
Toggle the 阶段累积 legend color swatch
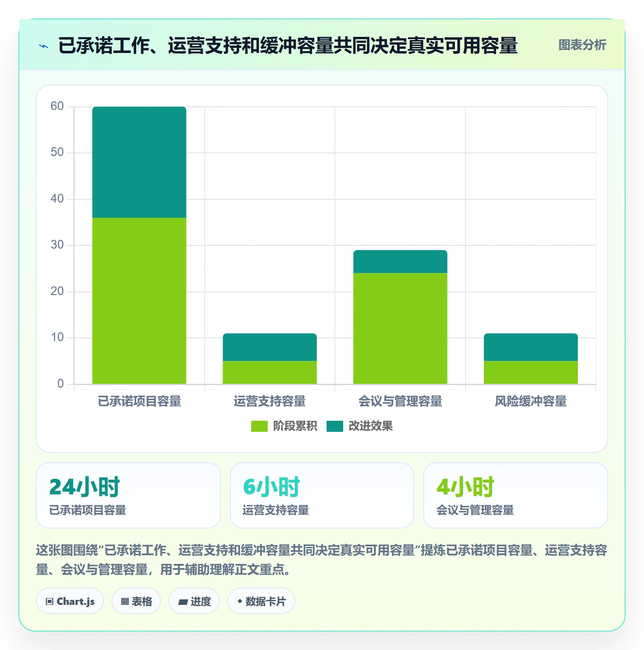(259, 426)
